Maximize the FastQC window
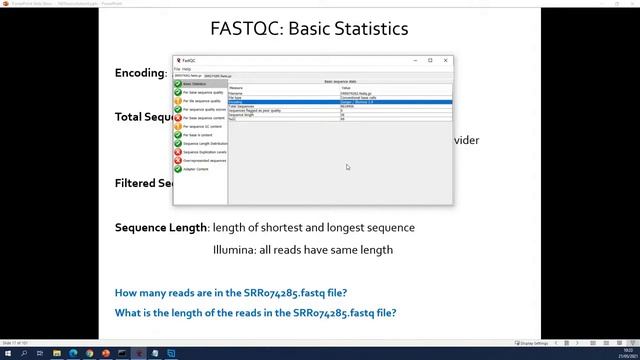 pos(430,60)
